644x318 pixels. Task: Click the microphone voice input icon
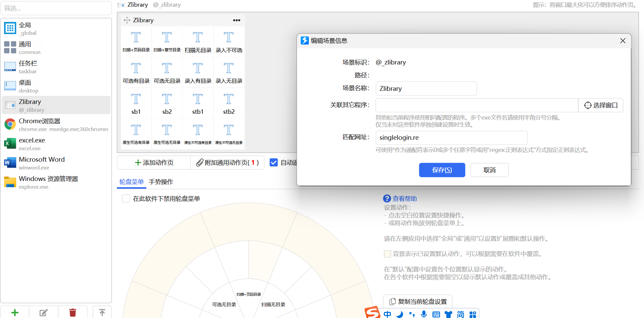tap(424, 314)
